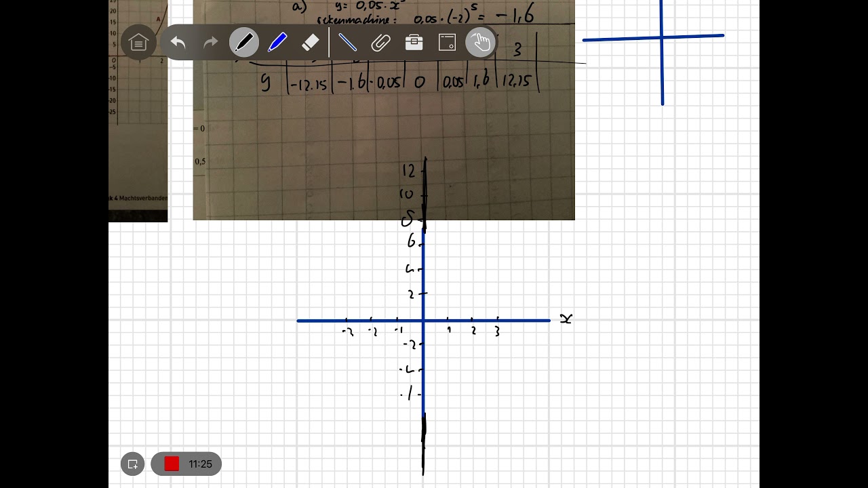Open the home menu icon
Screen dimensions: 868x488
click(x=138, y=43)
